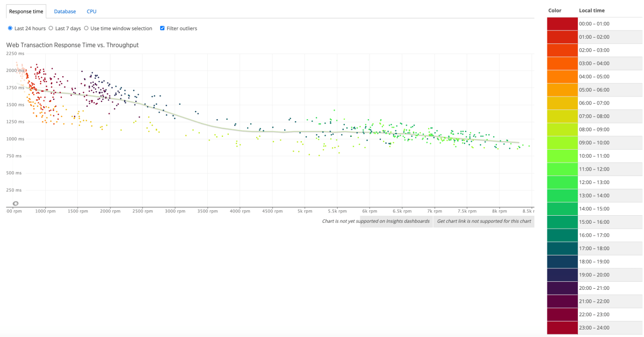The image size is (644, 337).
Task: Click the green swatch for 12:00 – 13:00
Action: [561, 182]
